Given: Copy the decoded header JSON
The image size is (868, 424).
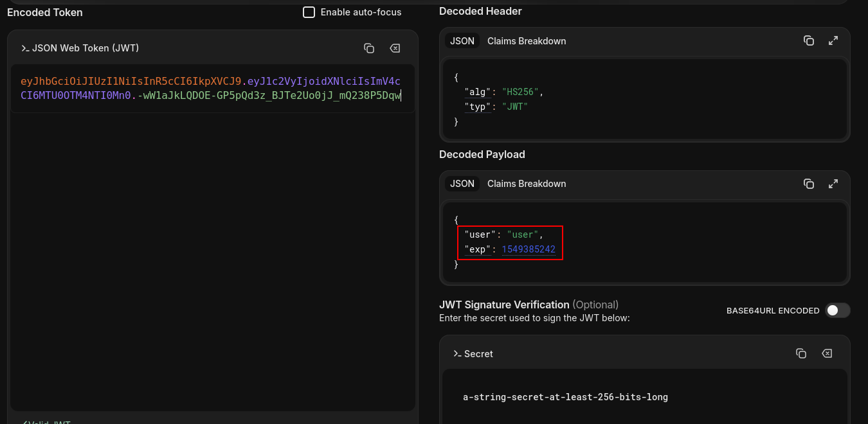Looking at the screenshot, I should coord(809,40).
